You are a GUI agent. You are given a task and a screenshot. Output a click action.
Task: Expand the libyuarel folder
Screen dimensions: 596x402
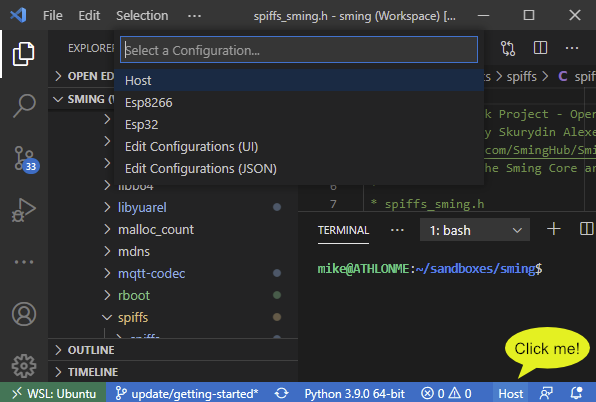[x=173, y=207]
